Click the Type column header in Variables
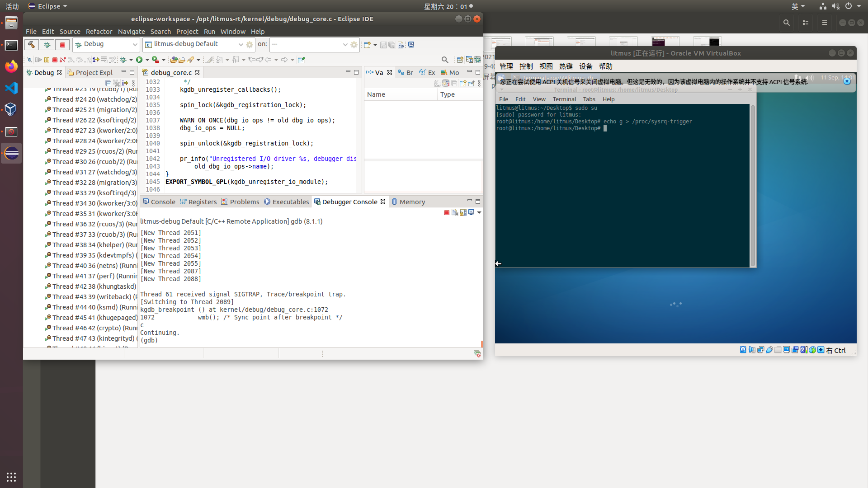 (x=460, y=94)
